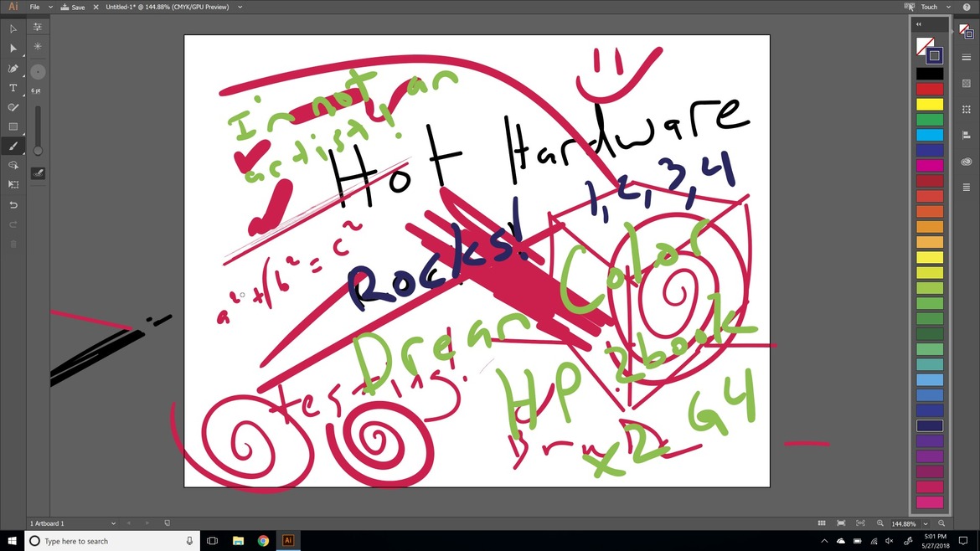
Task: Open brush options sliders icon
Action: (x=38, y=27)
